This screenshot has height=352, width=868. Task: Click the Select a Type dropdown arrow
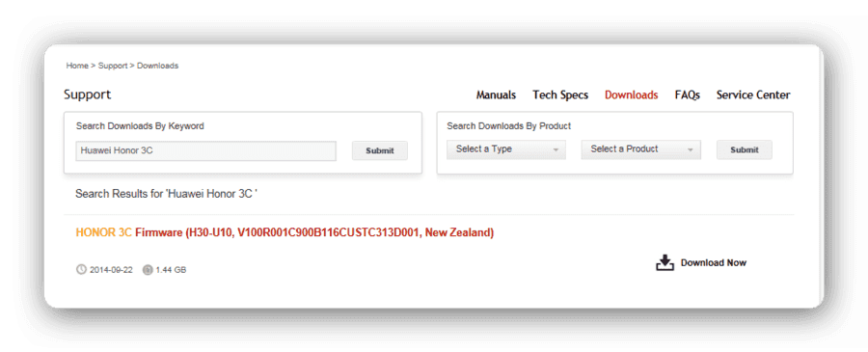click(556, 150)
